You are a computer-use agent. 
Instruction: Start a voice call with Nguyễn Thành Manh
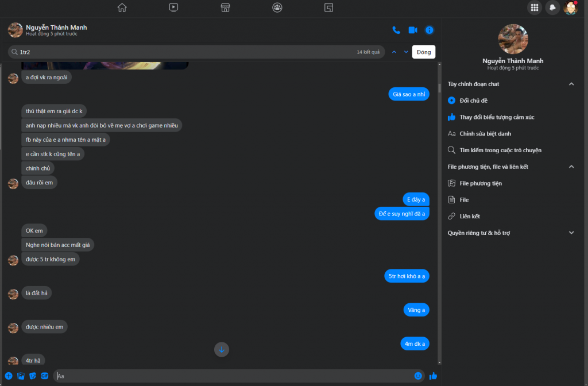point(396,30)
